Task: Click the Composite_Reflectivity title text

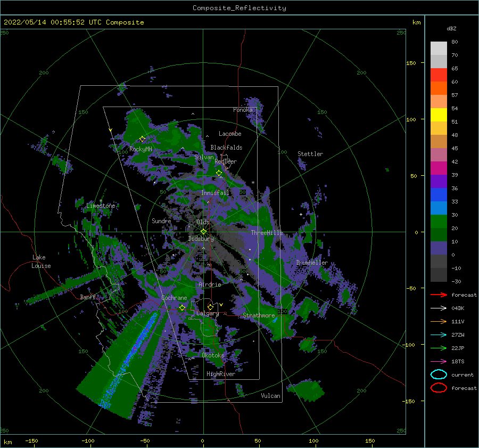Action: tap(240, 8)
